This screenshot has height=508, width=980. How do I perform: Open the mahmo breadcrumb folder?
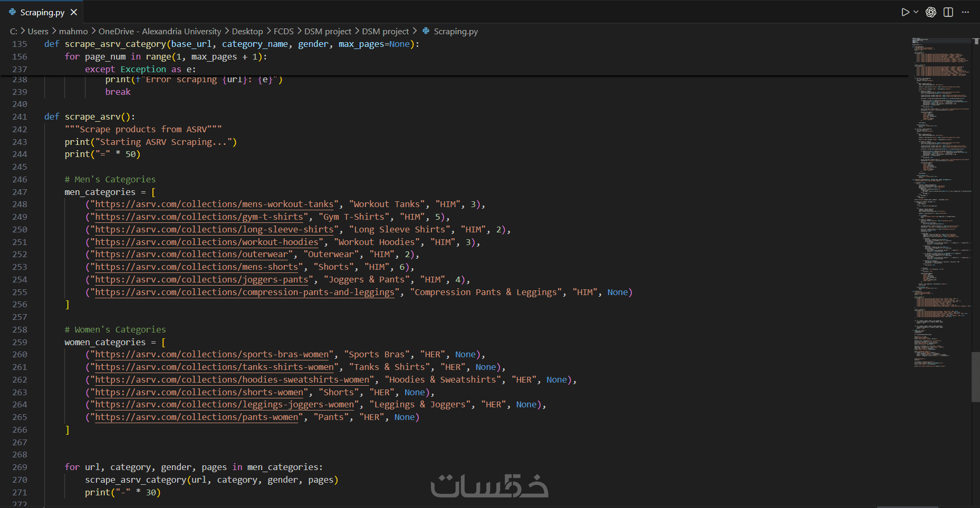73,32
